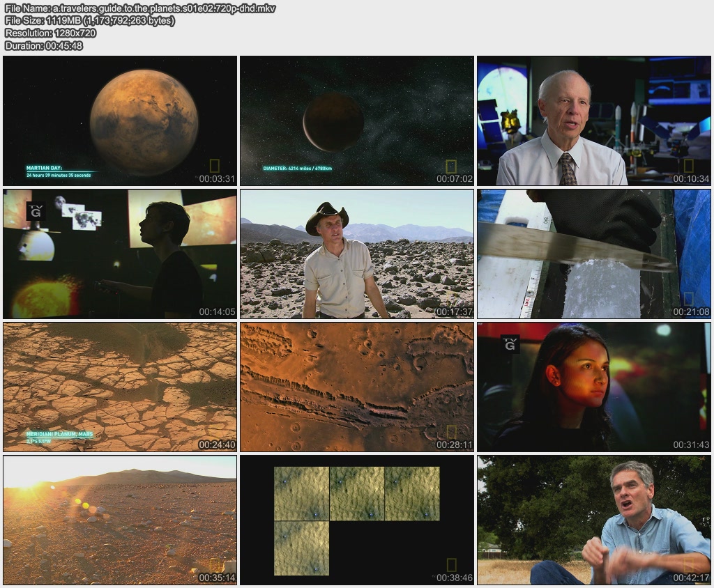
Task: Open the Mars globe thumbnail at 00:03:31
Action: (x=120, y=121)
